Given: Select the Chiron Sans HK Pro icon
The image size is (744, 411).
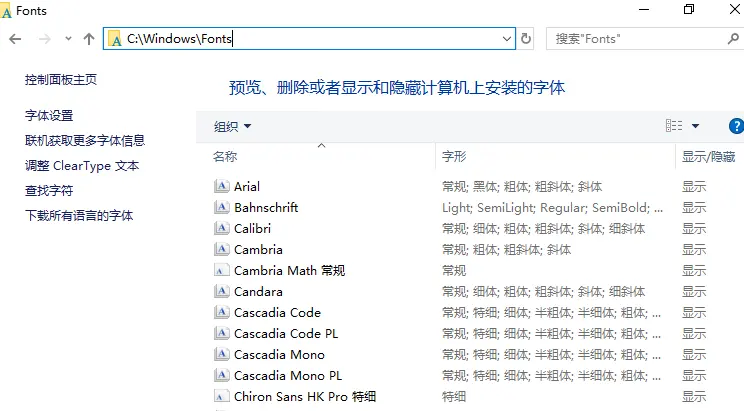Looking at the screenshot, I should click(x=220, y=396).
